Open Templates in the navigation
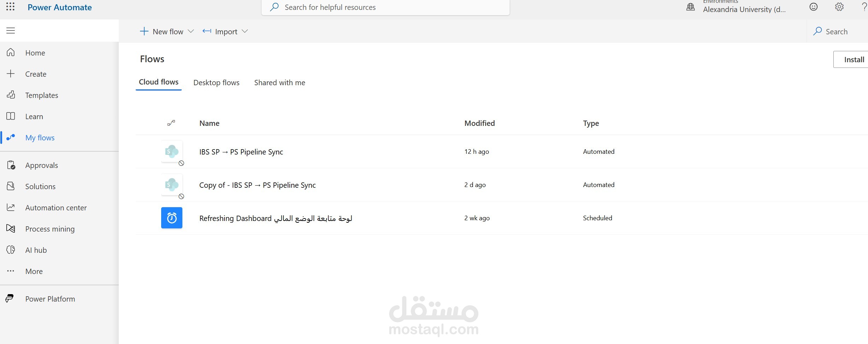Image resolution: width=868 pixels, height=344 pixels. [42, 95]
